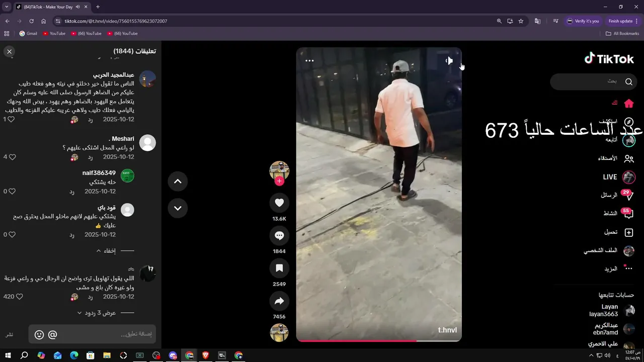The width and height of the screenshot is (644, 362).
Task: Open the More المزيد menu
Action: pyautogui.click(x=618, y=268)
